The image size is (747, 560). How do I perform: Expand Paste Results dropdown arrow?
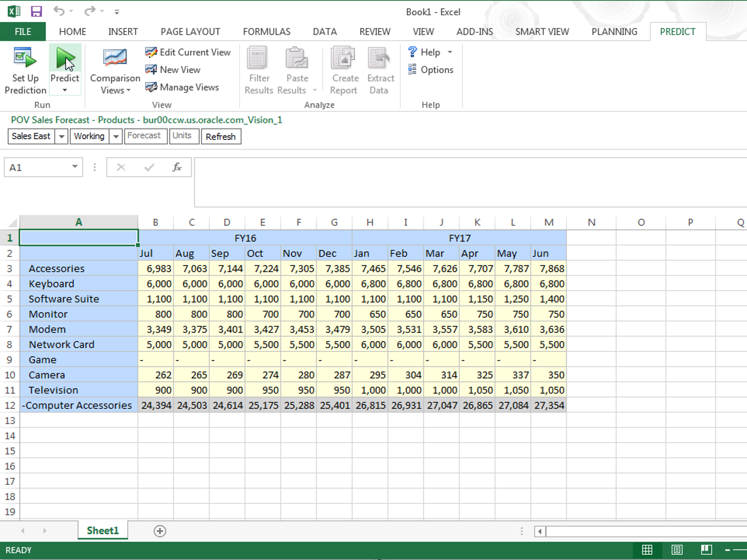[x=315, y=91]
